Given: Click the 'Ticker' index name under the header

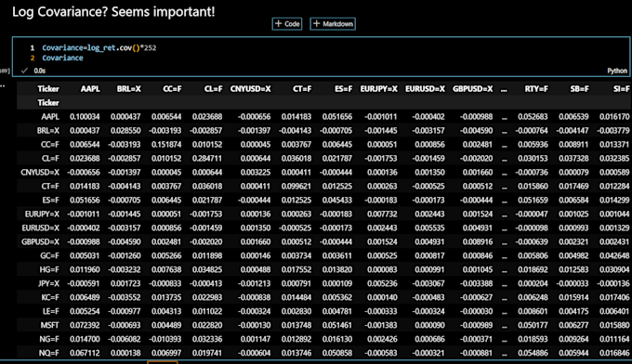Looking at the screenshot, I should [48, 103].
